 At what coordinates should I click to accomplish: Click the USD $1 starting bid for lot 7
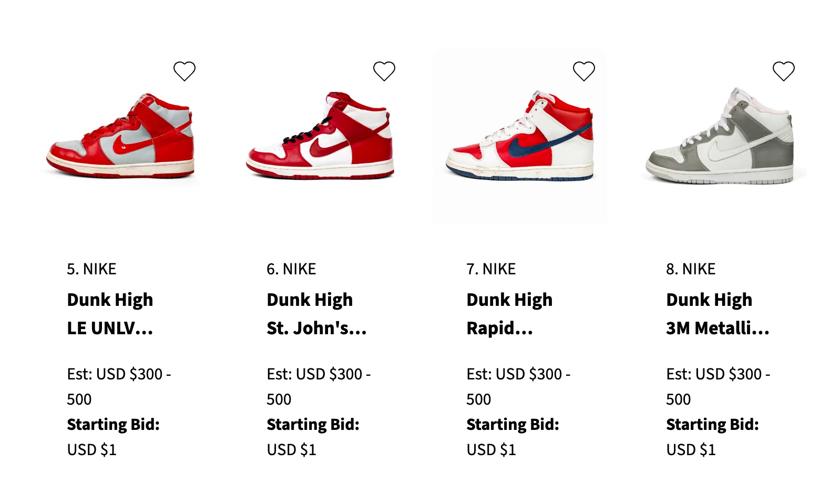click(x=491, y=450)
